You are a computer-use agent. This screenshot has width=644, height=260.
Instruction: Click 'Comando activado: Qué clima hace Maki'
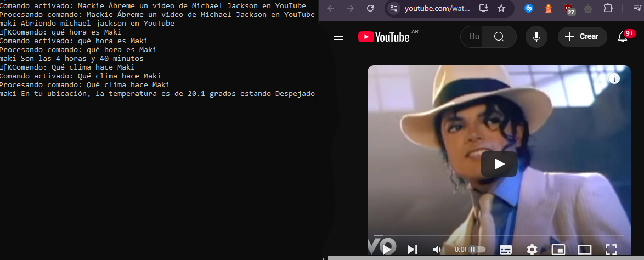pos(81,76)
